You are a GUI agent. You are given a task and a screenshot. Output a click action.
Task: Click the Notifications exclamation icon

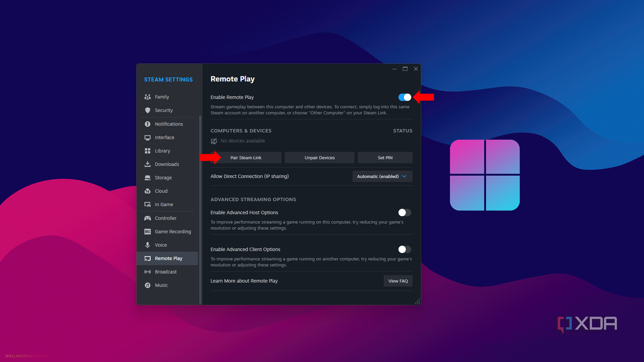tap(147, 124)
